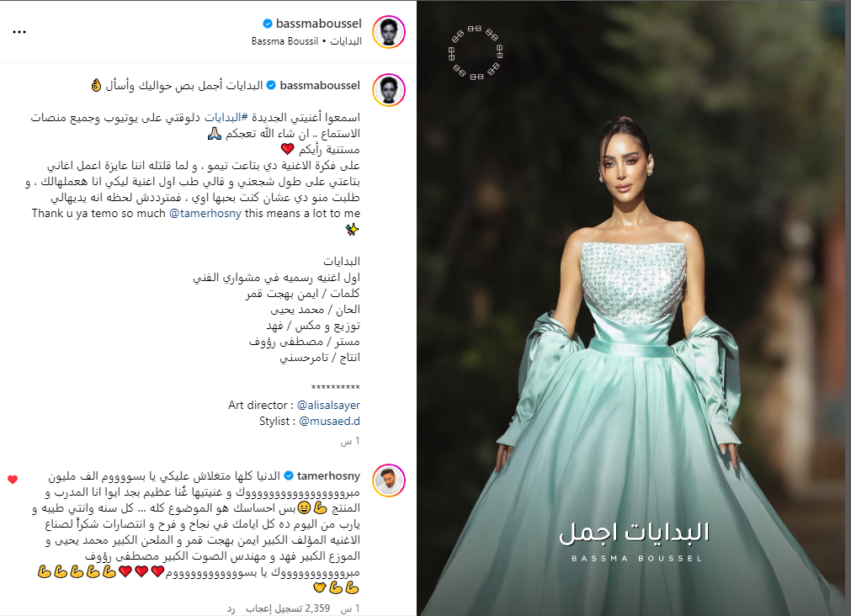Viewport: 851px width, 616px height.
Task: Click verified badge next to header username
Action: (267, 24)
